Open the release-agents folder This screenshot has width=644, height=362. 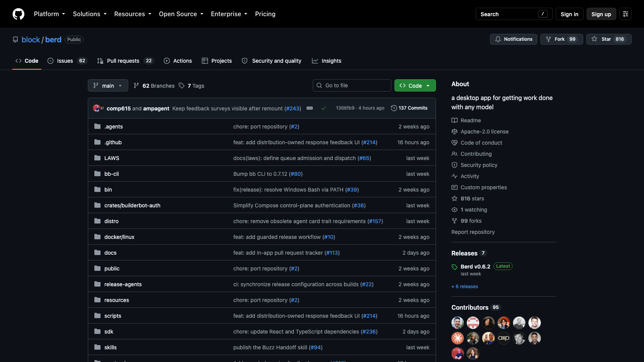123,284
